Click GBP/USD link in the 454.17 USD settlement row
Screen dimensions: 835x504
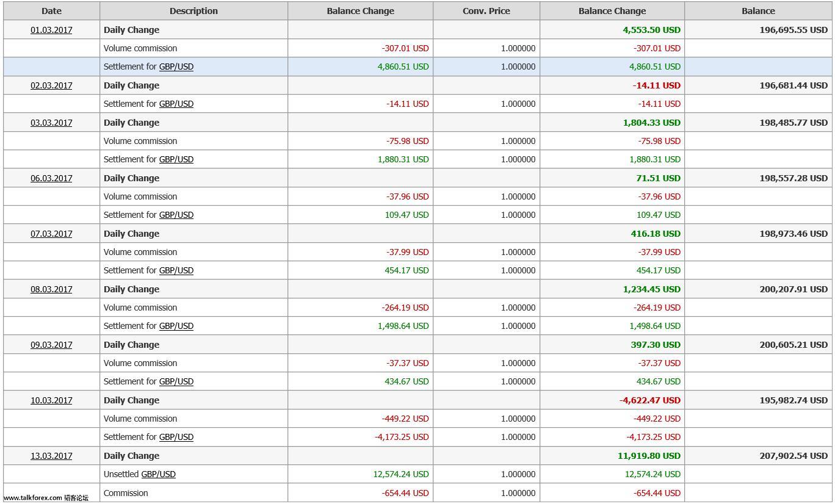pos(176,270)
